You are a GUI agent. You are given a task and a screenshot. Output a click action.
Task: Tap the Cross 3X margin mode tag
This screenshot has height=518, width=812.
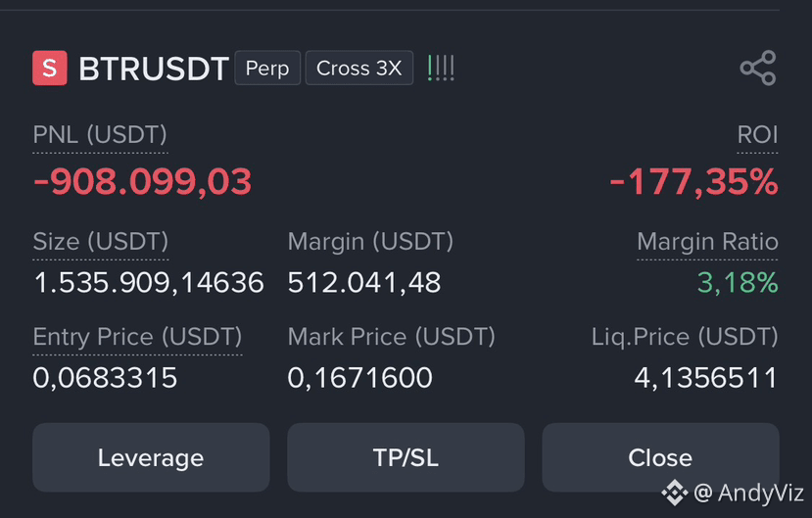click(x=358, y=68)
